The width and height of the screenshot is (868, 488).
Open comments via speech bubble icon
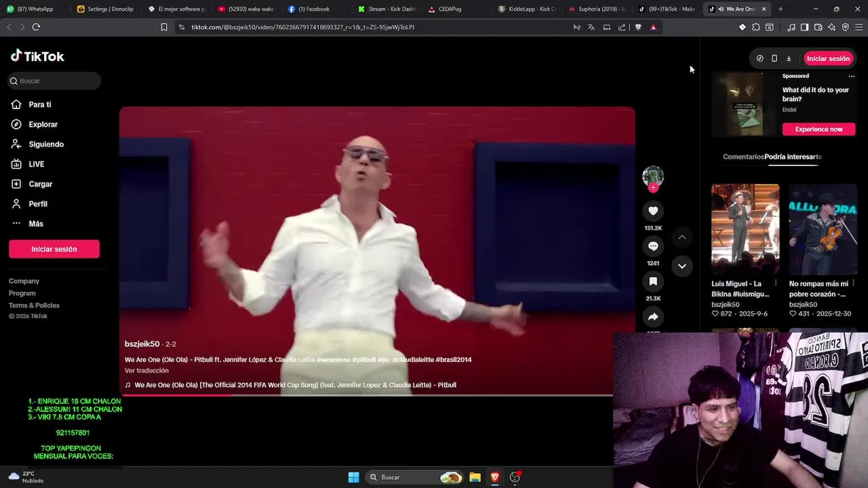[x=653, y=246]
